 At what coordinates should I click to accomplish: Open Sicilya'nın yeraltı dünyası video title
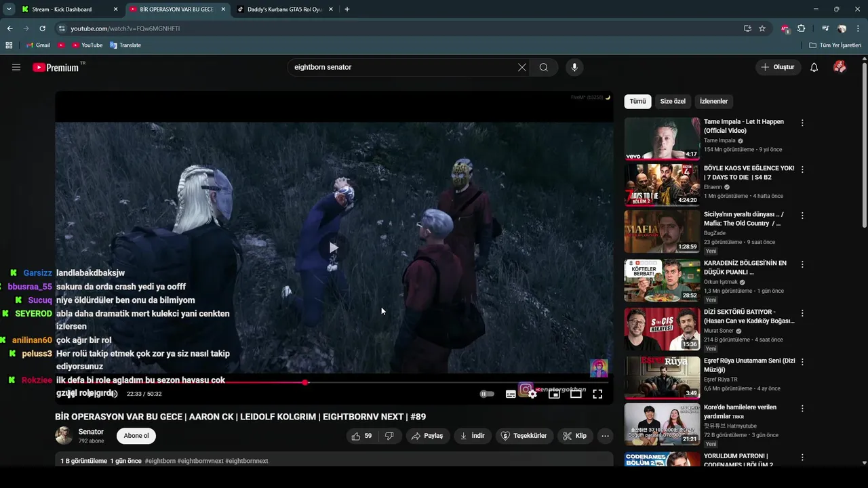tap(744, 219)
